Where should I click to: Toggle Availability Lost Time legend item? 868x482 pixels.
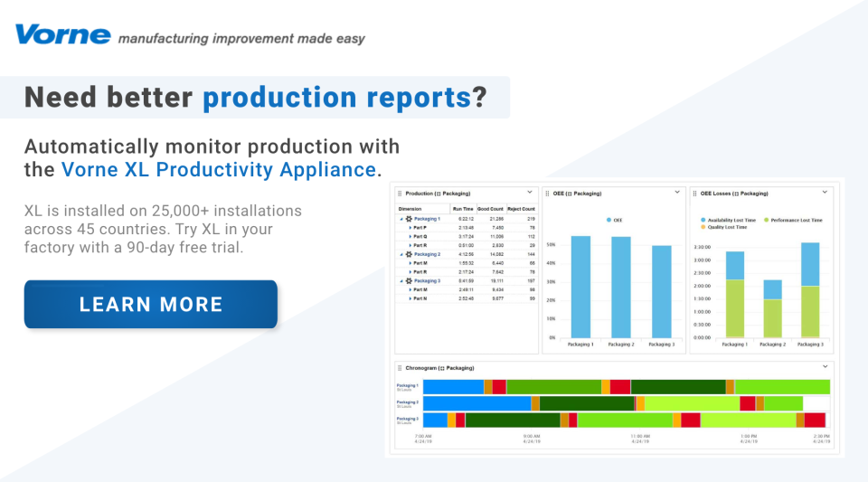click(x=731, y=220)
